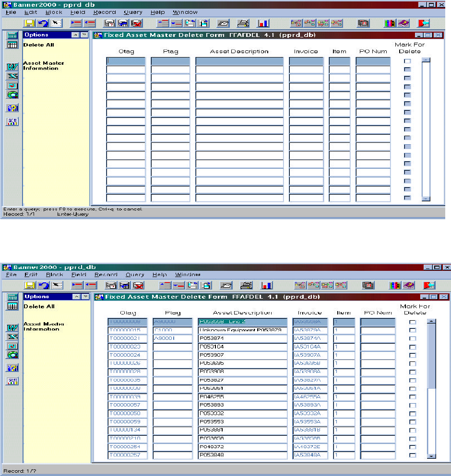Click down-arrow button on Options panel in query window

pos(84,35)
